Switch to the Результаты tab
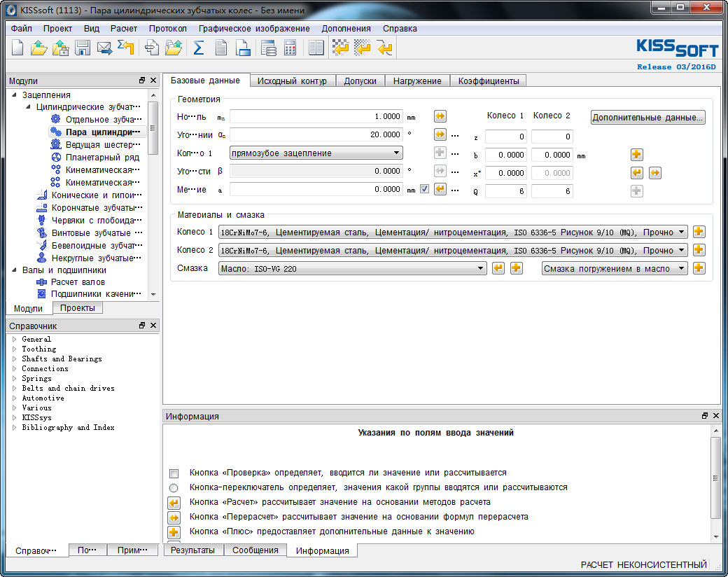The height and width of the screenshot is (577, 728). coord(192,550)
